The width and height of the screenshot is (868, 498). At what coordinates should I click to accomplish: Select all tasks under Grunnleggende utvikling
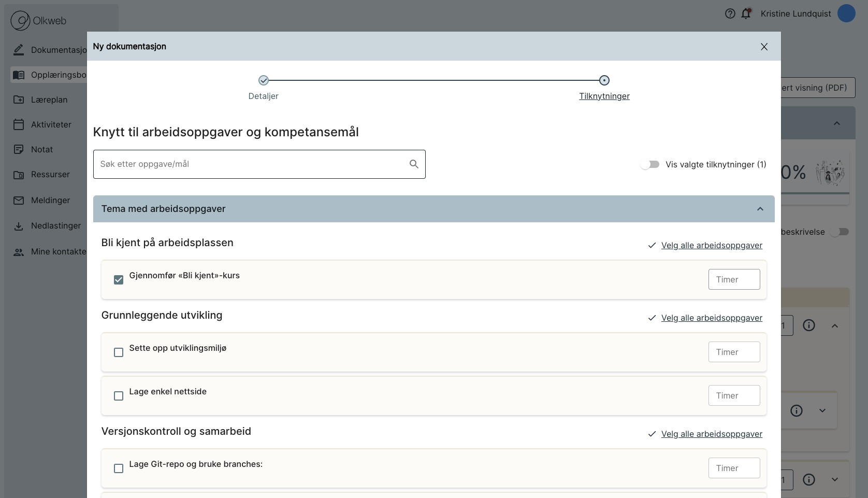click(711, 318)
